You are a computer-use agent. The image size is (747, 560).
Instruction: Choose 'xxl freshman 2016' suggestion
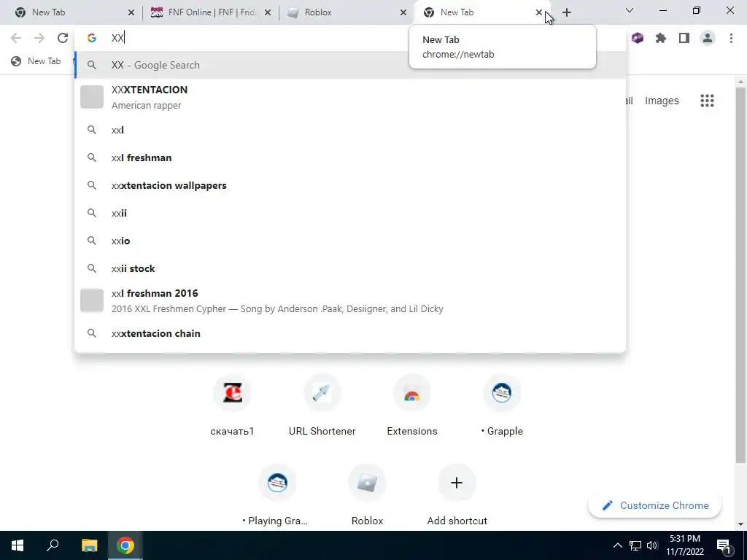350,300
